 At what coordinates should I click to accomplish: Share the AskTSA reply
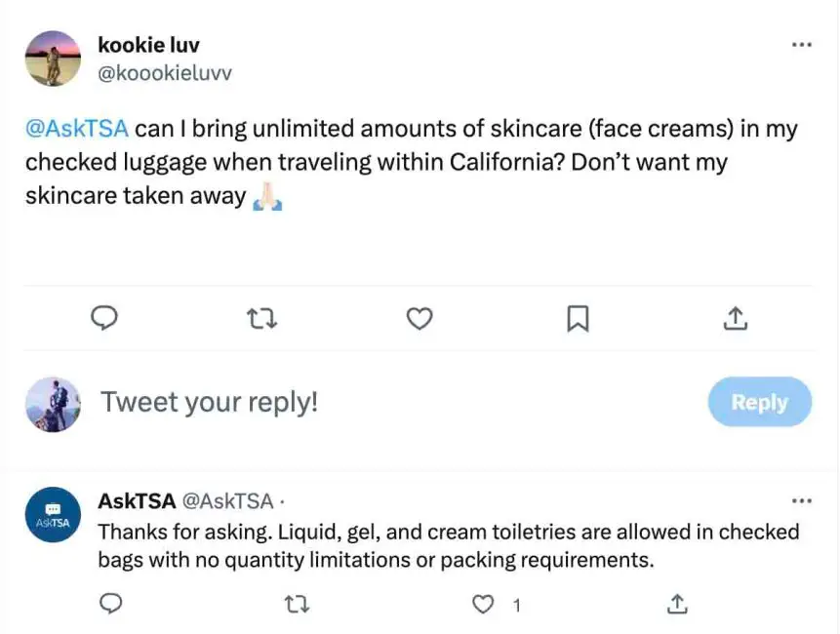[x=676, y=605]
